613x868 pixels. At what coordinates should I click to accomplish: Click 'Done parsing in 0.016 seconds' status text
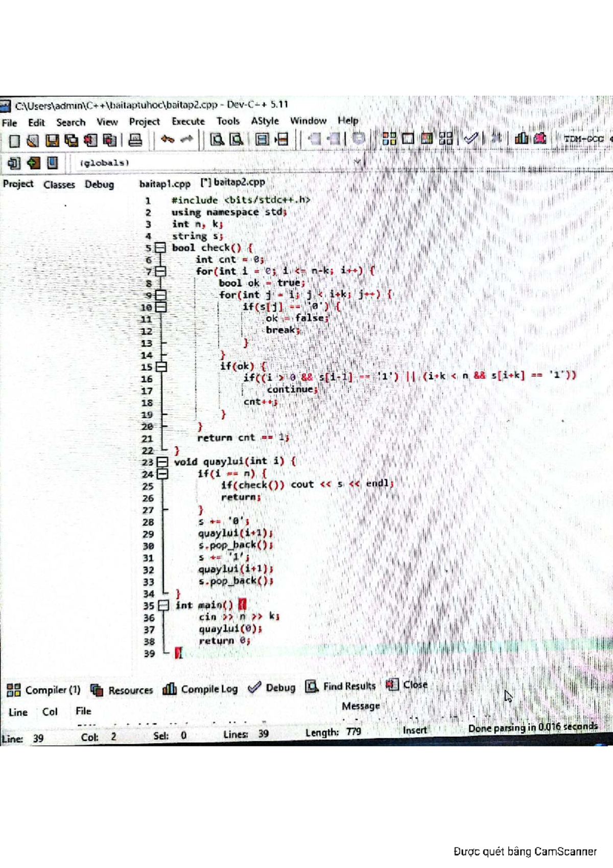[533, 727]
